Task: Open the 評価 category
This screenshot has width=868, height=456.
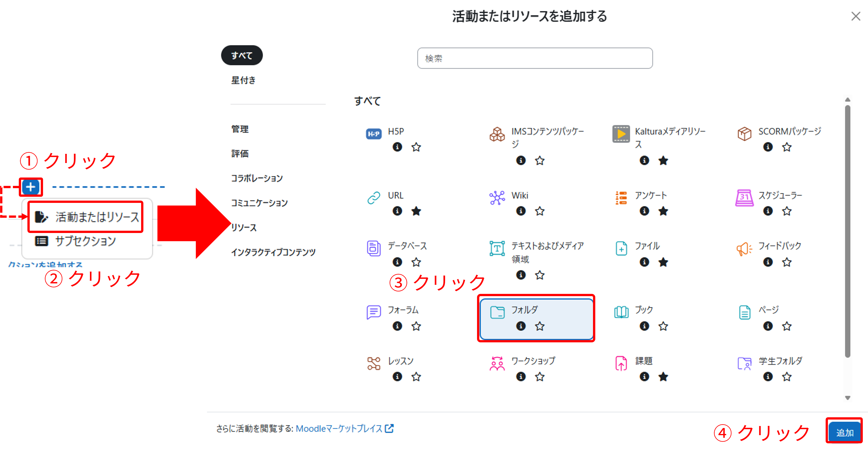Action: point(240,154)
